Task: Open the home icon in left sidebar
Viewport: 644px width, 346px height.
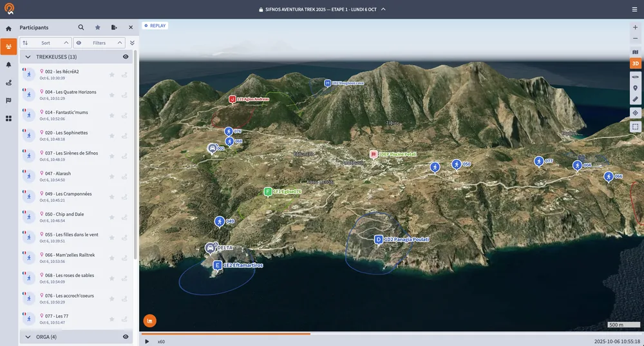Action: pos(8,29)
